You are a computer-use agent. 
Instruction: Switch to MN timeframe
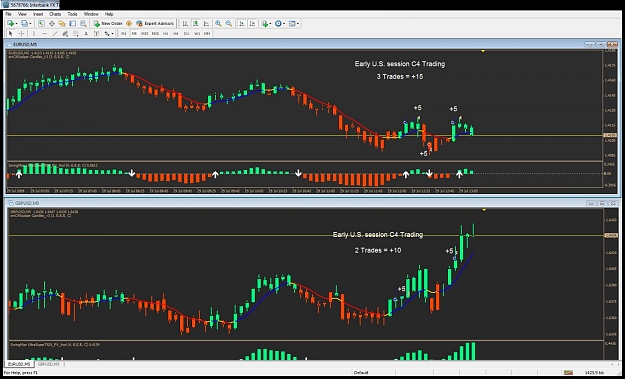pos(207,34)
